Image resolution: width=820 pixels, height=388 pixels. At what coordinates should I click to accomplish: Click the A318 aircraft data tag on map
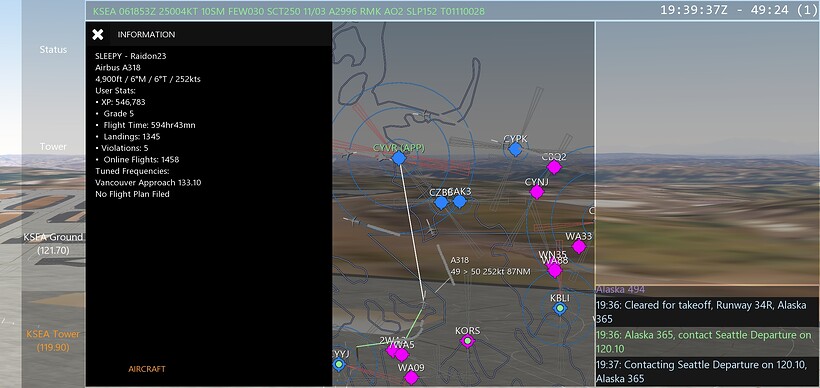coord(490,266)
